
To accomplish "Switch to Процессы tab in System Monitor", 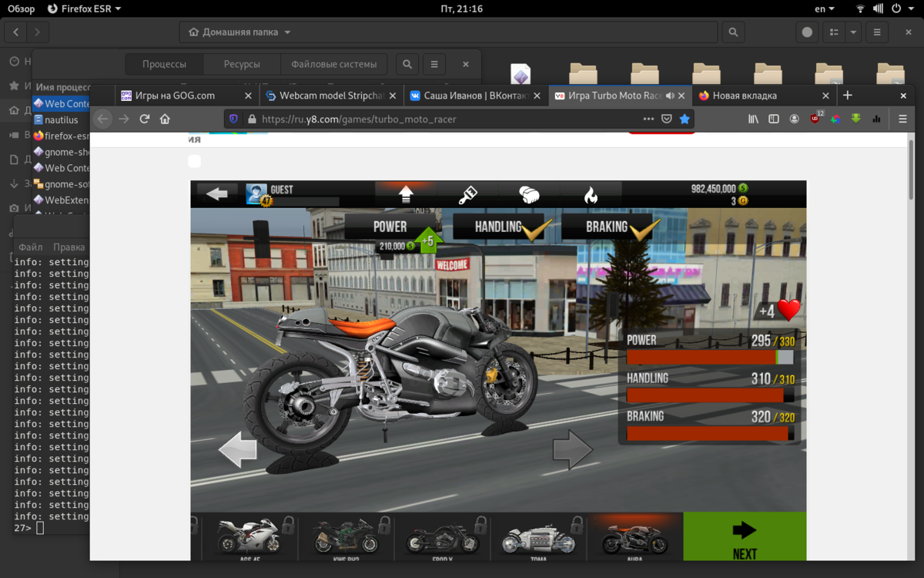I will tap(164, 64).
